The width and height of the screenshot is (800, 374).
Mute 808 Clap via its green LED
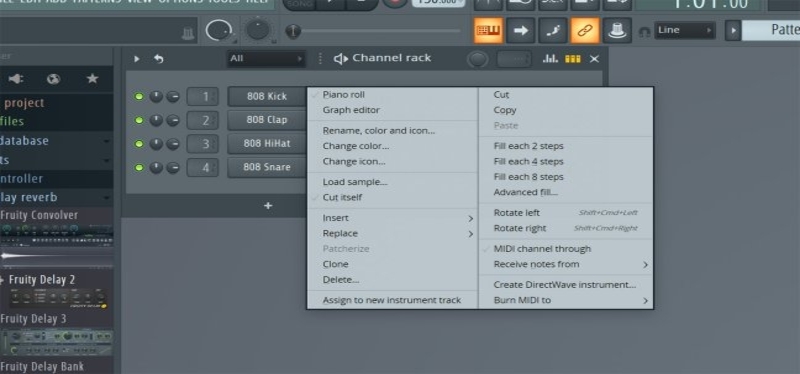click(138, 120)
